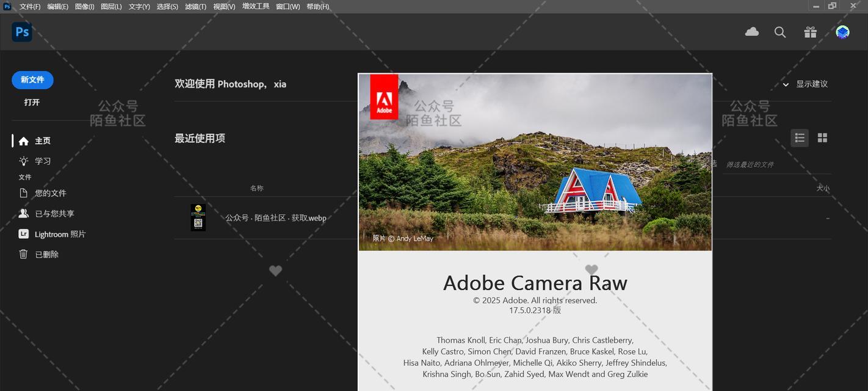Click the search magnifier icon
Screen dimensions: 868x391
[x=780, y=32]
